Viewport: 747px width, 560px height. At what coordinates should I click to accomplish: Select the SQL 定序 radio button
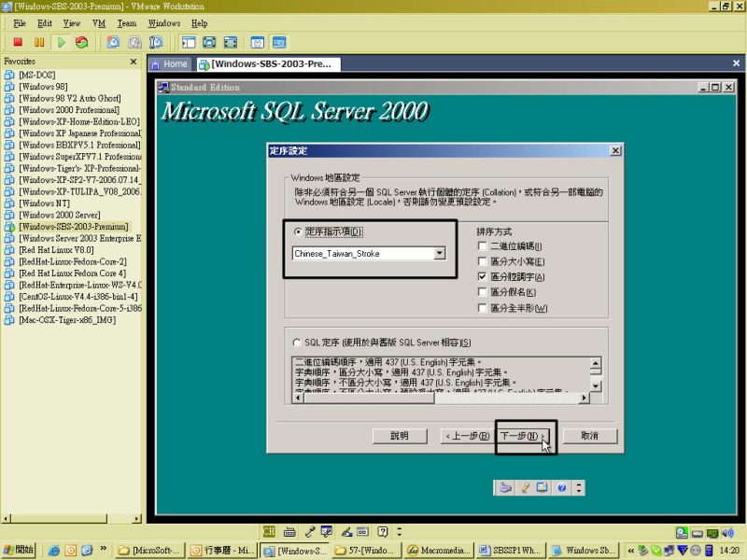coord(297,343)
